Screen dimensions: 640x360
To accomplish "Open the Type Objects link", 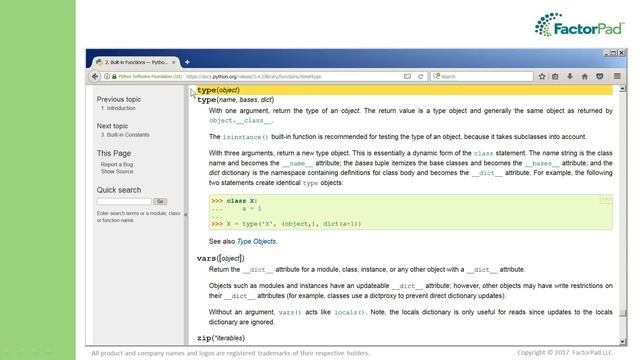I will (x=256, y=241).
